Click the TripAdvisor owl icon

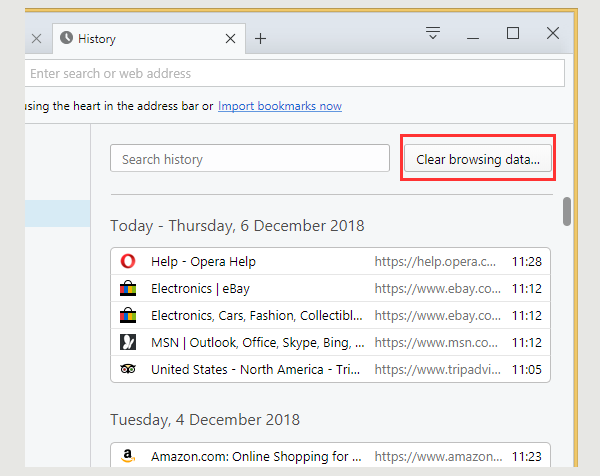(128, 369)
